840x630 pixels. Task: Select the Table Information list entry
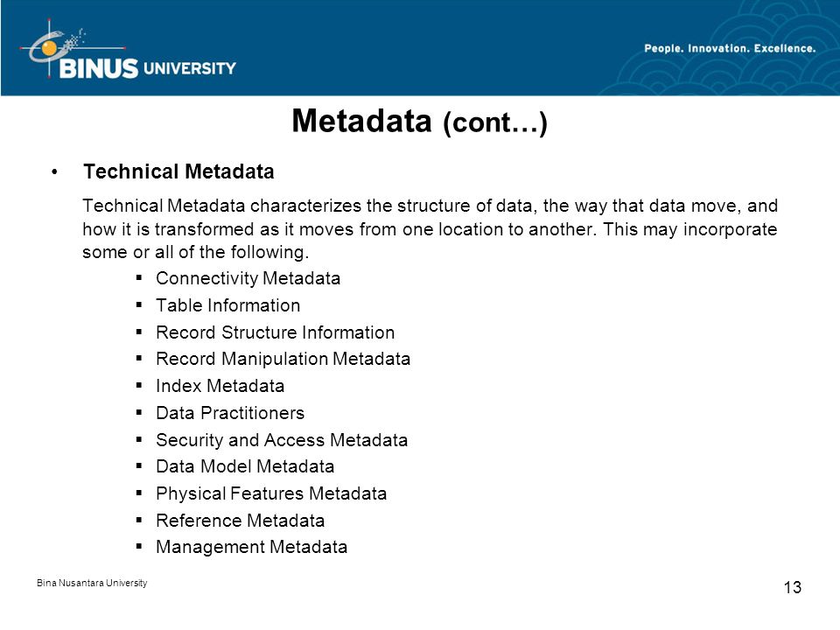(227, 305)
